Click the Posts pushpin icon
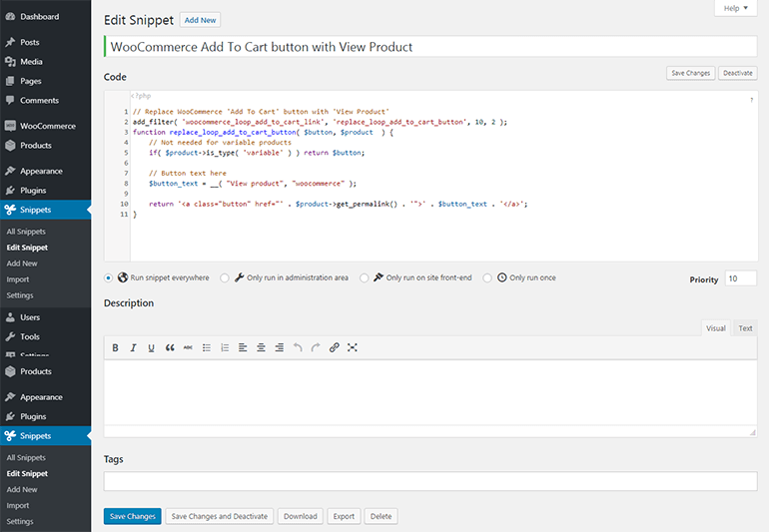 click(x=10, y=42)
